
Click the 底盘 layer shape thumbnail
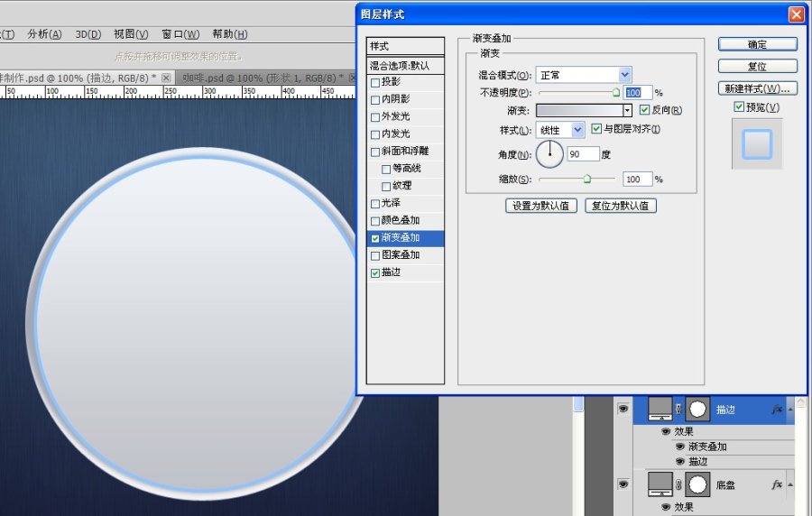[660, 484]
